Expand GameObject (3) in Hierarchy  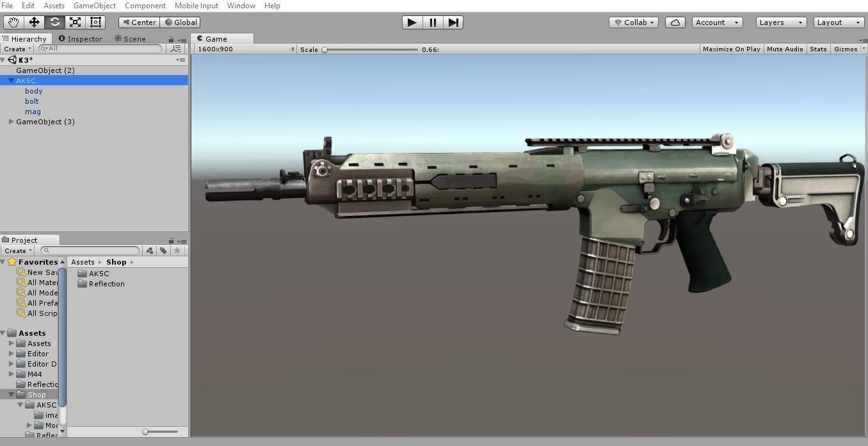[x=11, y=122]
